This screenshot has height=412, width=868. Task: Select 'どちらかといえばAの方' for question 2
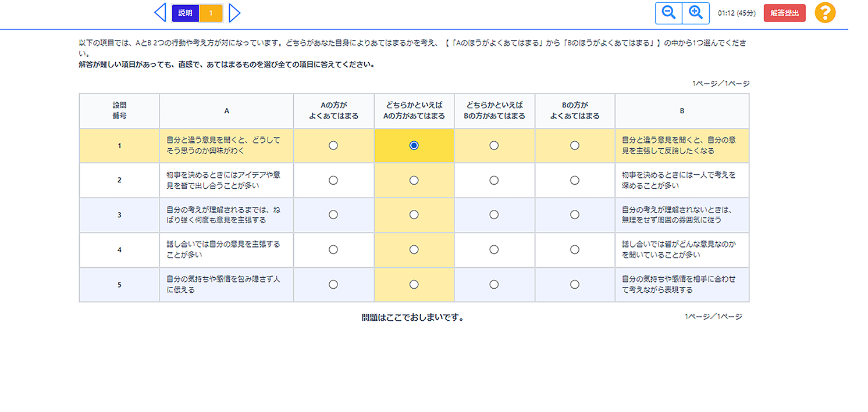coord(414,181)
